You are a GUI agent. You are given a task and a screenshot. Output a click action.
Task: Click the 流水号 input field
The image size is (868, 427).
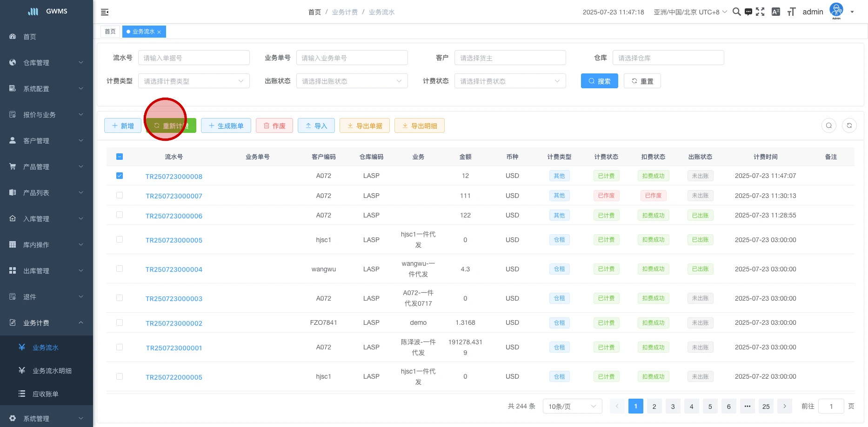pyautogui.click(x=194, y=58)
